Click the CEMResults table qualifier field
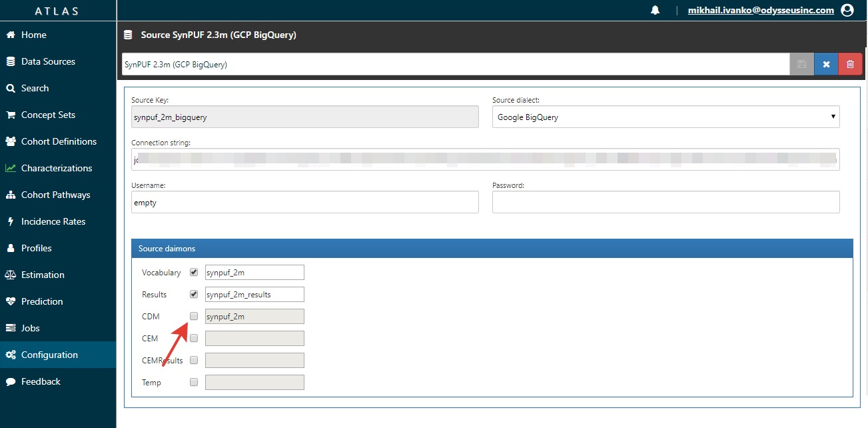868x428 pixels. click(x=254, y=360)
